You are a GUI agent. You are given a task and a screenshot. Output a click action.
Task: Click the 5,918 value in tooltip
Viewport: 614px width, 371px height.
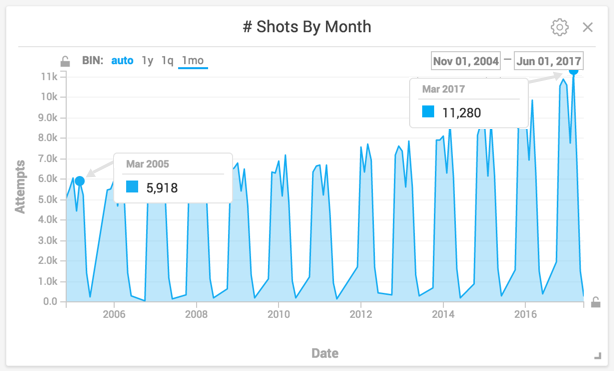click(x=162, y=188)
